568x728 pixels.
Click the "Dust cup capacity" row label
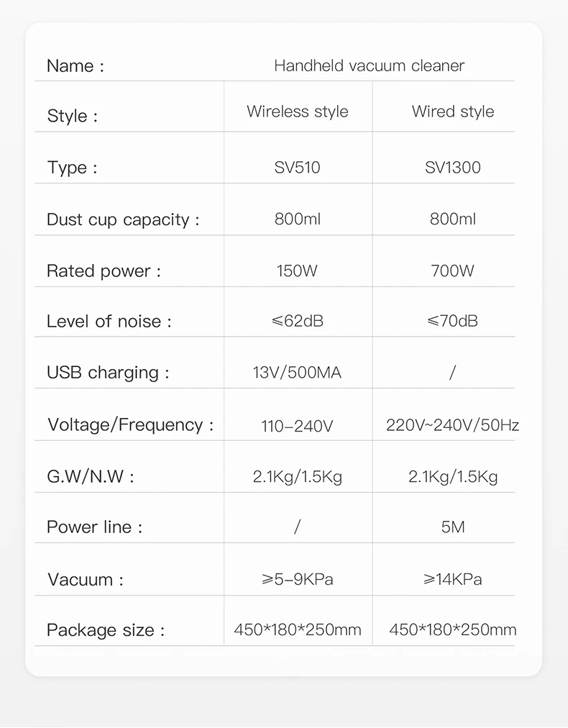123,219
